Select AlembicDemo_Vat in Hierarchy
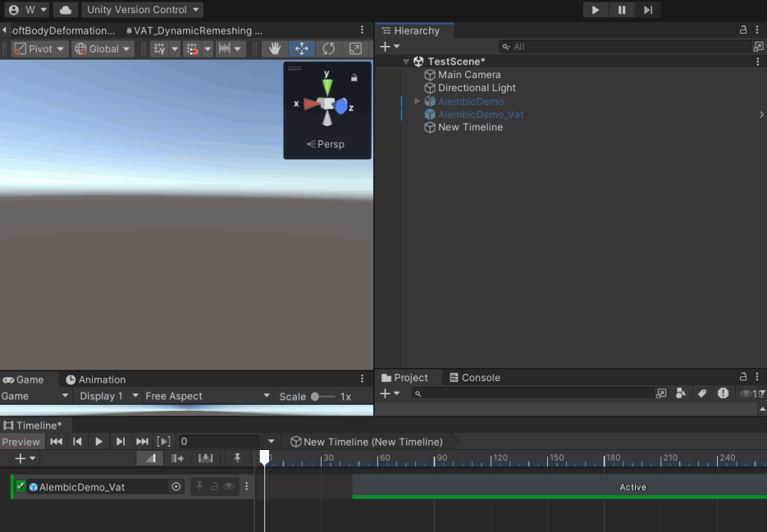The image size is (767, 532). pyautogui.click(x=481, y=115)
